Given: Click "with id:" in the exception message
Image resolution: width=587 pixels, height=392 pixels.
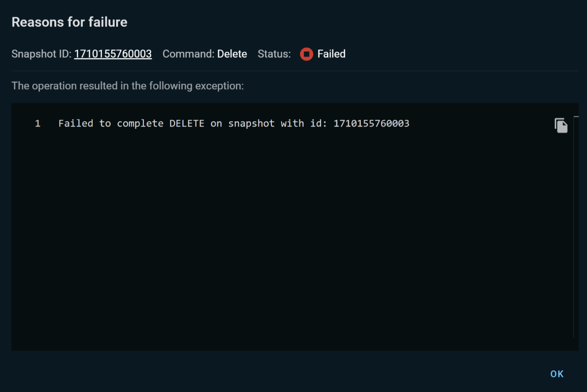Looking at the screenshot, I should pyautogui.click(x=304, y=123).
